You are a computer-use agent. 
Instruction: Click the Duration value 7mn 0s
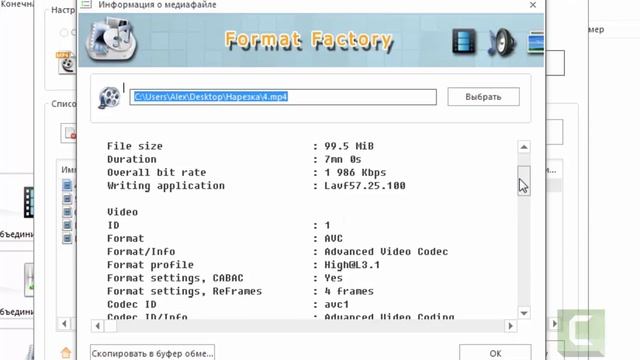[343, 159]
